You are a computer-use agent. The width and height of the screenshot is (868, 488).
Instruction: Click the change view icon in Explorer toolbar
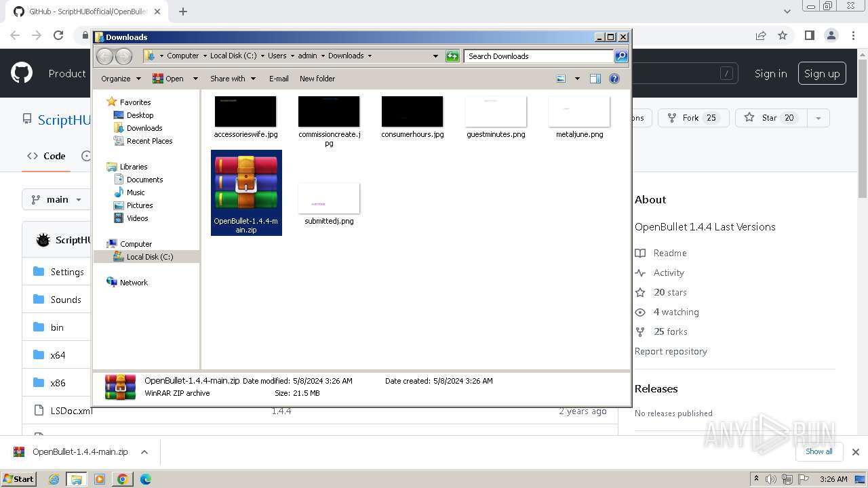[x=561, y=79]
